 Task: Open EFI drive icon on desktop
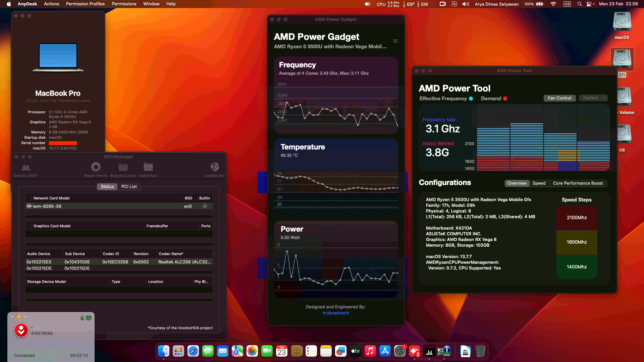[x=622, y=59]
